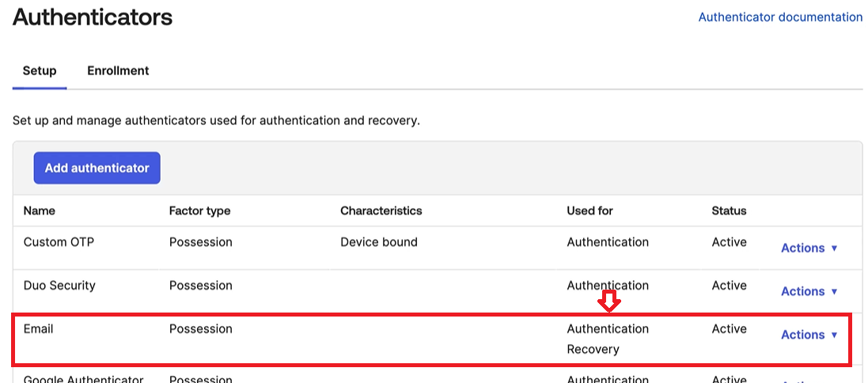Click the Used for column header
This screenshot has width=868, height=383.
pyautogui.click(x=589, y=210)
